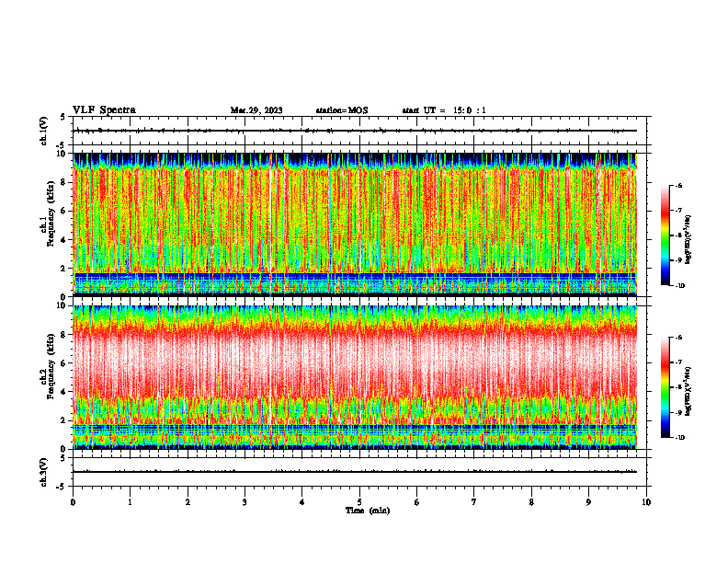This screenshot has height=563, width=728.
Task: Click time axis tick label "4"
Action: point(302,502)
